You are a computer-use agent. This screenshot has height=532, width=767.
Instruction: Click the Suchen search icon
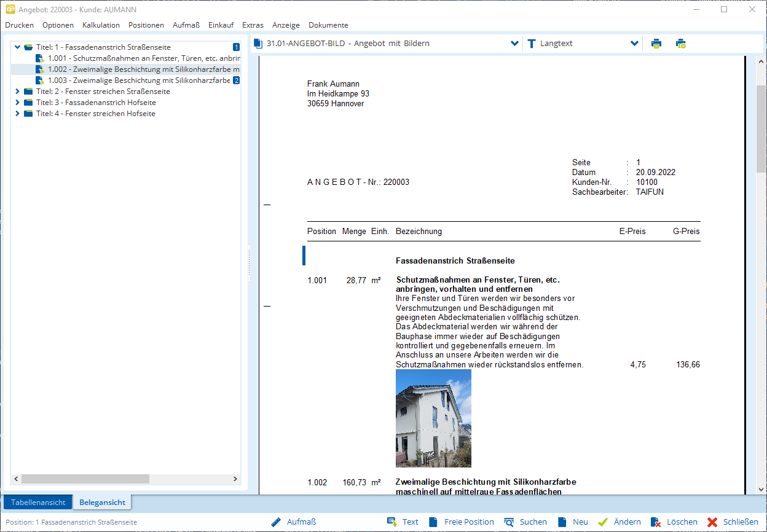509,522
